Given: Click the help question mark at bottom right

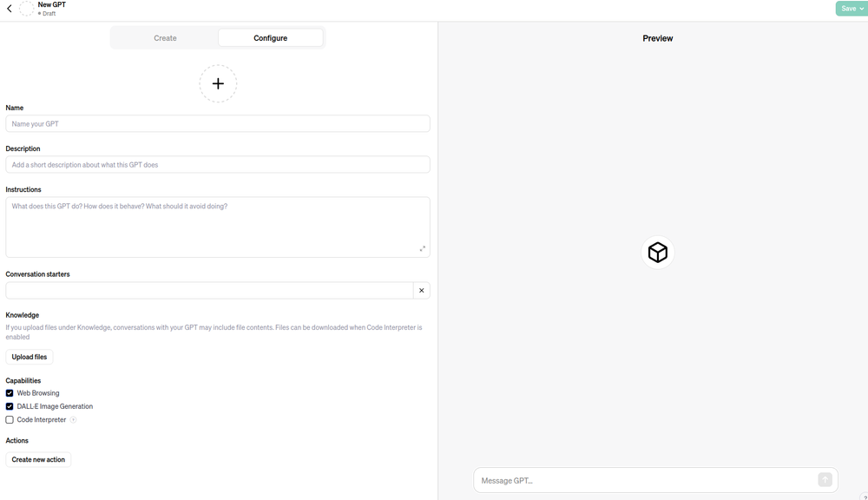Looking at the screenshot, I should pyautogui.click(x=865, y=497).
